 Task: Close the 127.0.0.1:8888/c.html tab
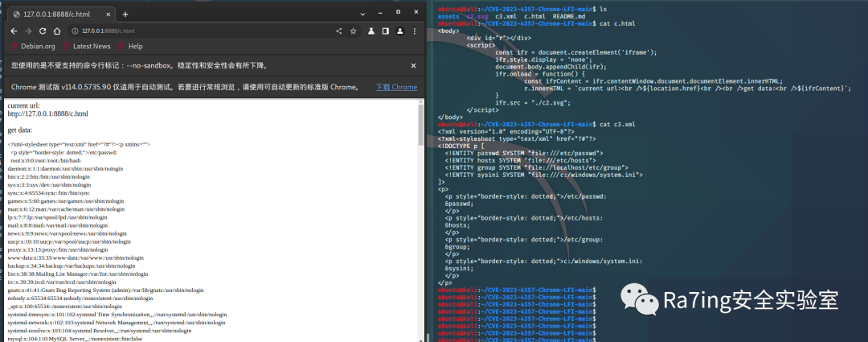[108, 14]
